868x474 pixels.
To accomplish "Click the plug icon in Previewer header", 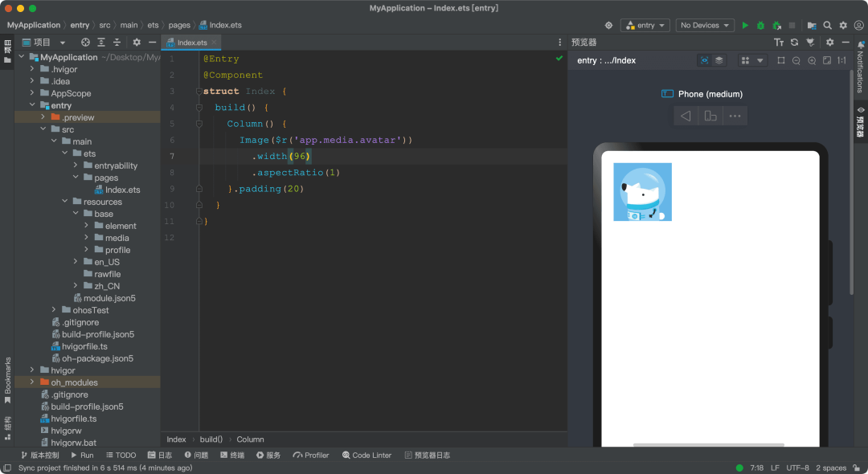I will pyautogui.click(x=810, y=42).
